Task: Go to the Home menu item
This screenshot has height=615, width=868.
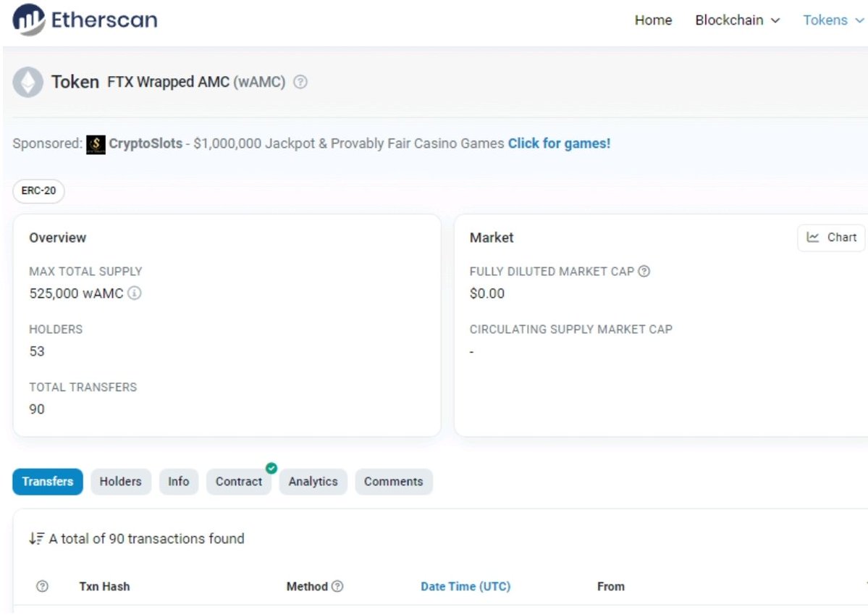Action: tap(653, 20)
